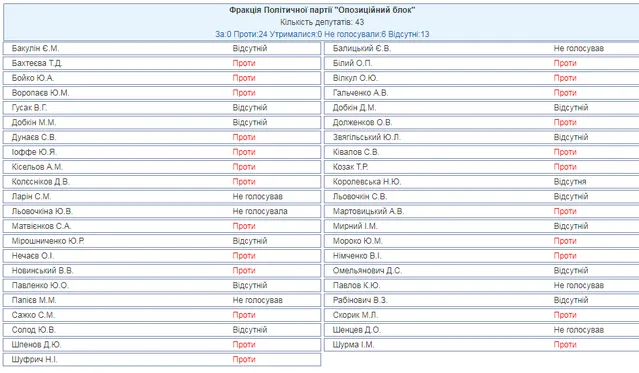Click deputy name Бакулін Є.М.
This screenshot has width=639, height=373.
[x=35, y=49]
